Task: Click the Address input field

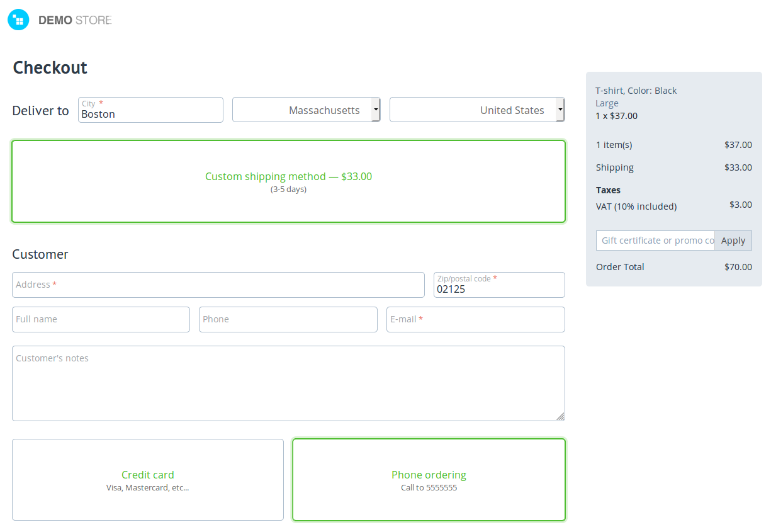Action: tap(218, 285)
